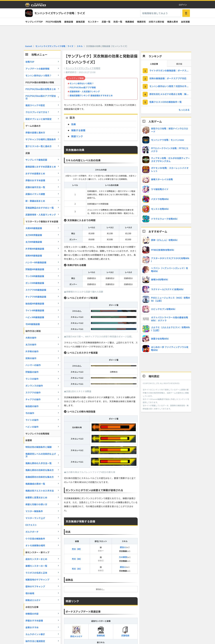The image size is (215, 644).
Task: Open モンスト攻略Wiki game icon
Action: tap(146, 209)
